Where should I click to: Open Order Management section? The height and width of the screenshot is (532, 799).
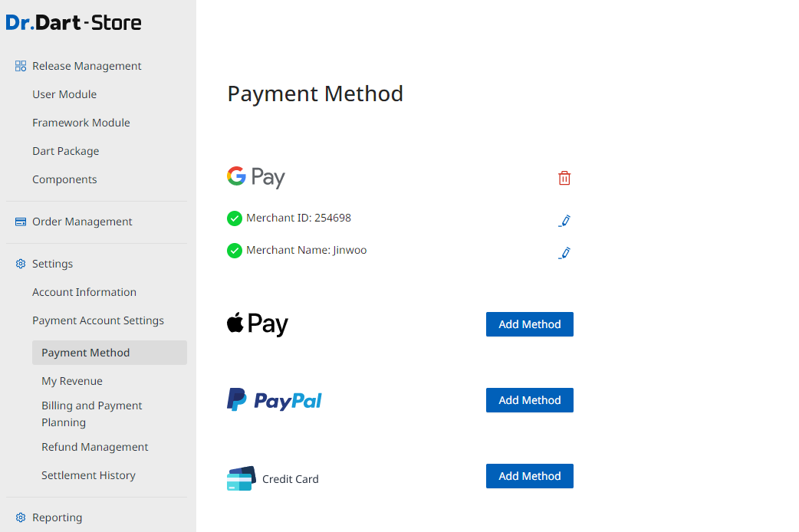point(82,222)
